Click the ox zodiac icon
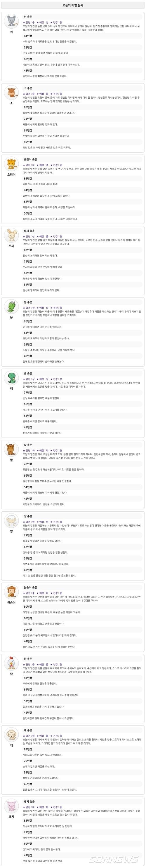The height and width of the screenshot is (868, 146). tap(11, 93)
